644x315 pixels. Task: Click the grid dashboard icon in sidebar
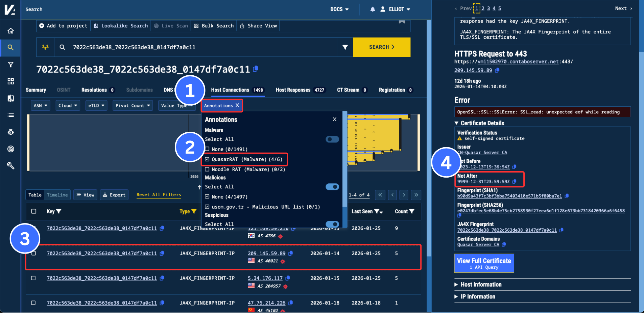click(x=11, y=81)
